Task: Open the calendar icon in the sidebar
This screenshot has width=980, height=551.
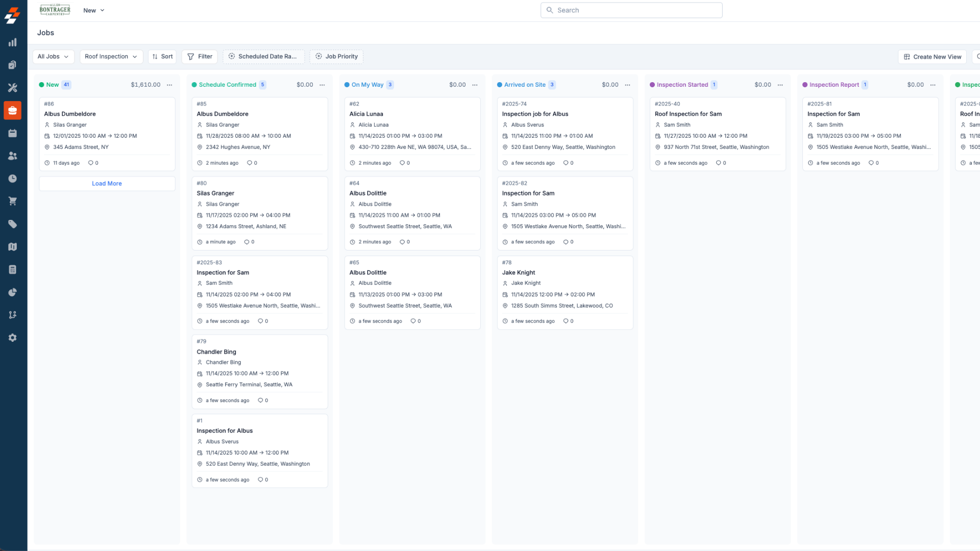Action: pos(13,133)
